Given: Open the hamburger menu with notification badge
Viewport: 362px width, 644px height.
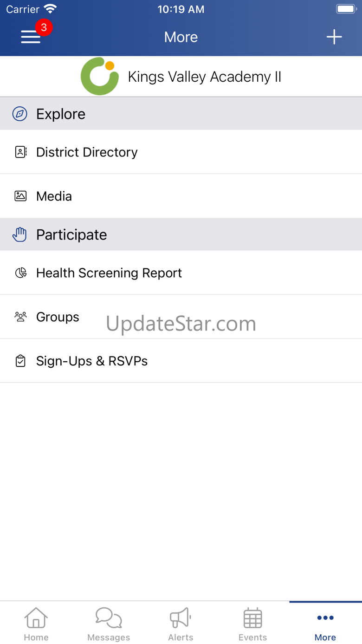Looking at the screenshot, I should 31,37.
